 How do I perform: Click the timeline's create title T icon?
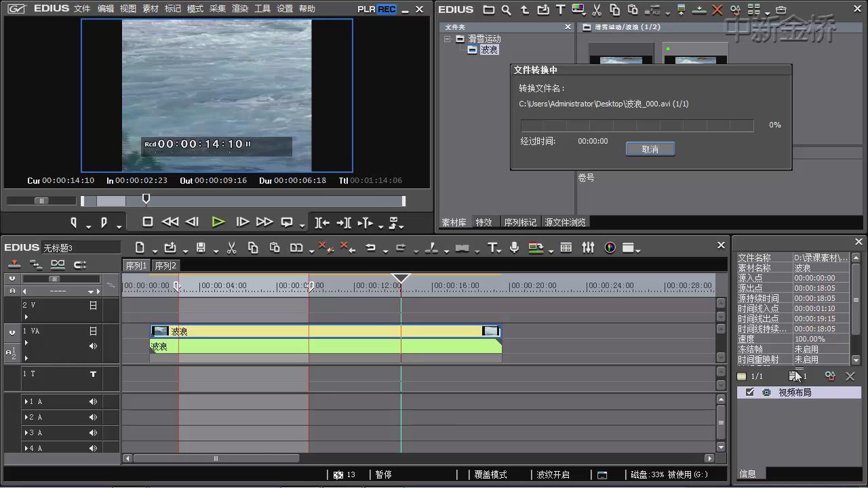coord(492,247)
